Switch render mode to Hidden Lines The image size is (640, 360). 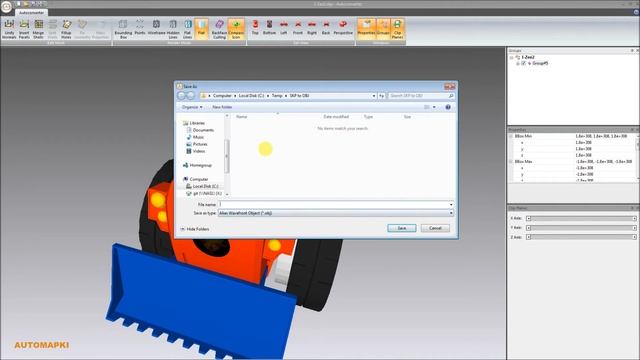(x=173, y=29)
